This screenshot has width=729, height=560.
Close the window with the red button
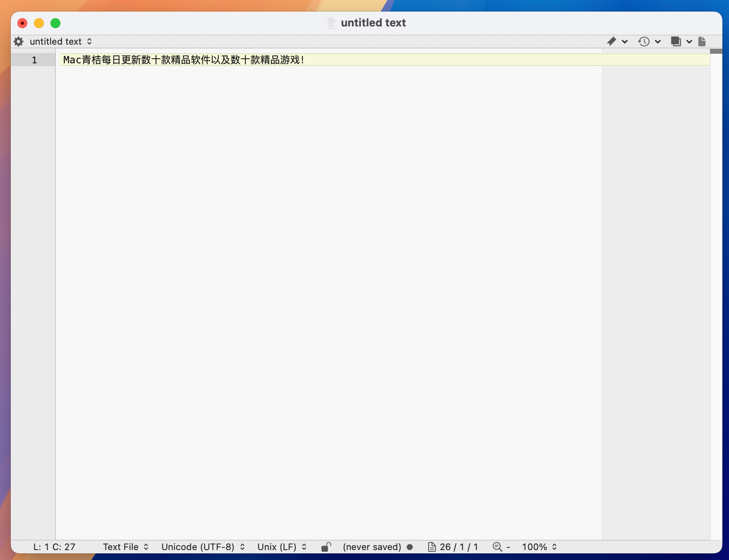pos(22,23)
